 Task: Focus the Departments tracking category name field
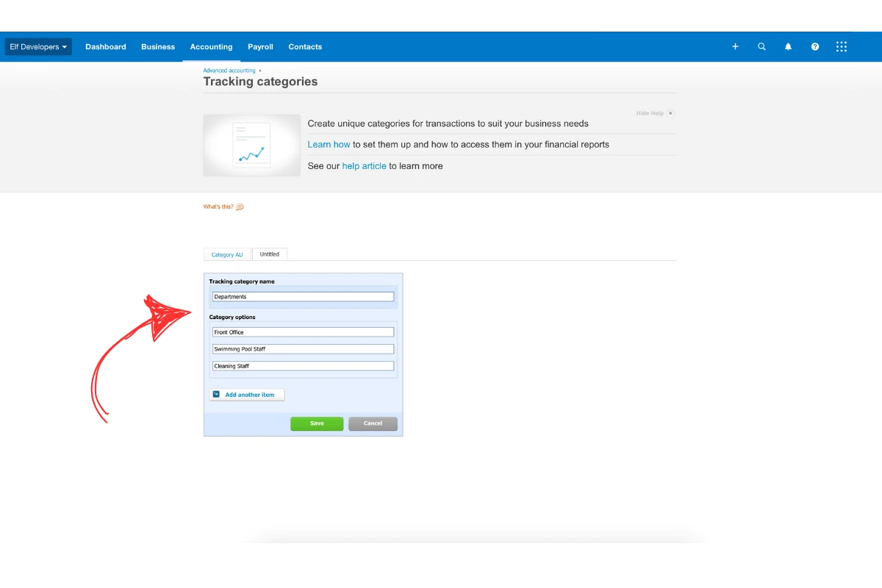click(303, 297)
